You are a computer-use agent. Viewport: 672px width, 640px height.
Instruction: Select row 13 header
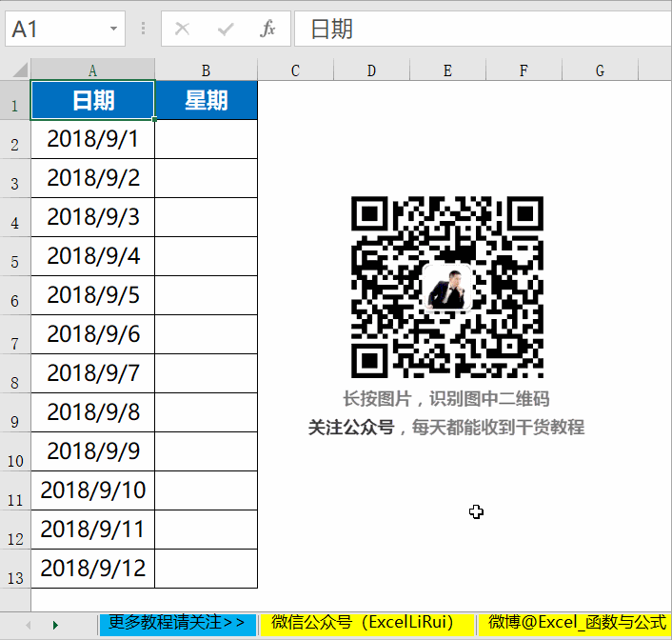coord(15,569)
